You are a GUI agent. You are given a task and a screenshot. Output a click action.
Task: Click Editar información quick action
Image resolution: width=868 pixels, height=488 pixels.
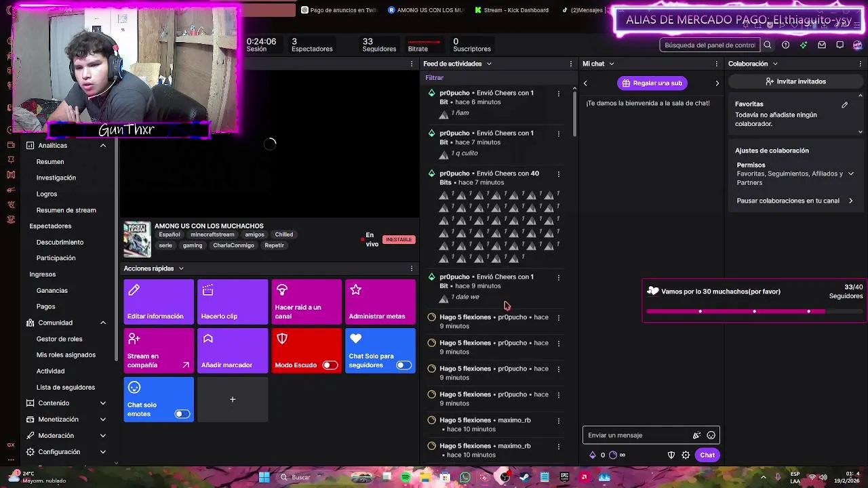[159, 302]
